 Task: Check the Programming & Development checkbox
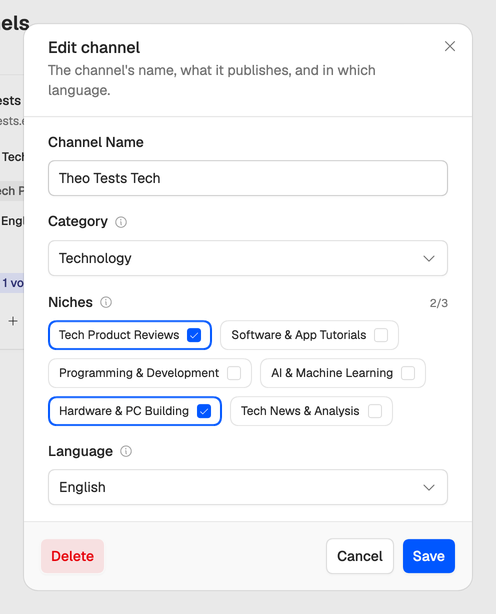point(234,373)
